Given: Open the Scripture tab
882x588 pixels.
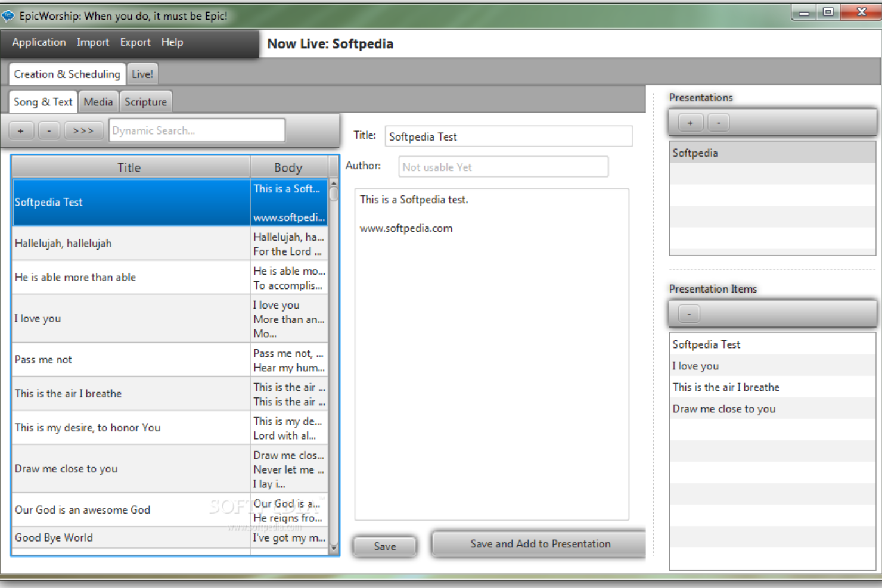Looking at the screenshot, I should pos(146,102).
